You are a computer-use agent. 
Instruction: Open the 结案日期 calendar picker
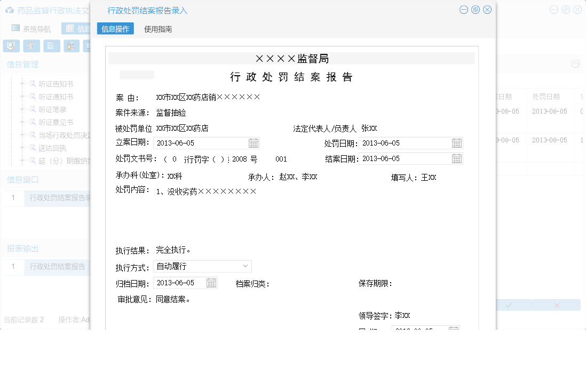click(456, 158)
